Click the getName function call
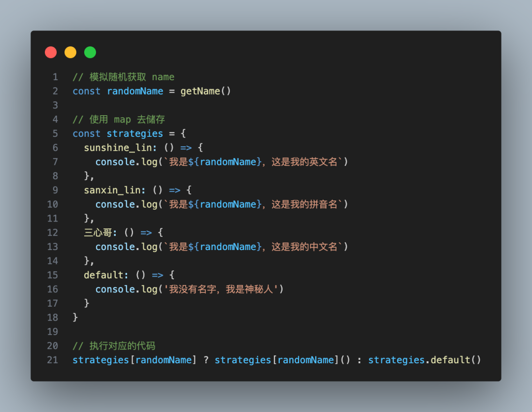This screenshot has height=412, width=532. point(200,91)
